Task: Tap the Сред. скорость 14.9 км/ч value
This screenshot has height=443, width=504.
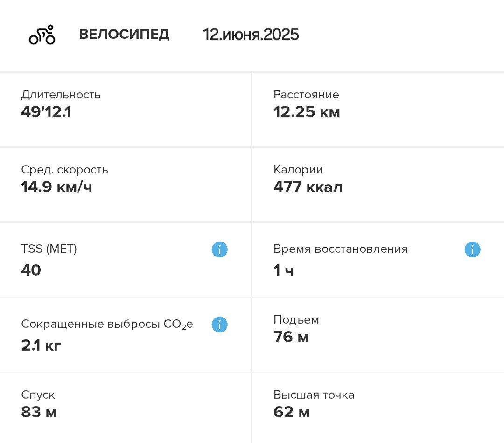Action: tap(56, 187)
